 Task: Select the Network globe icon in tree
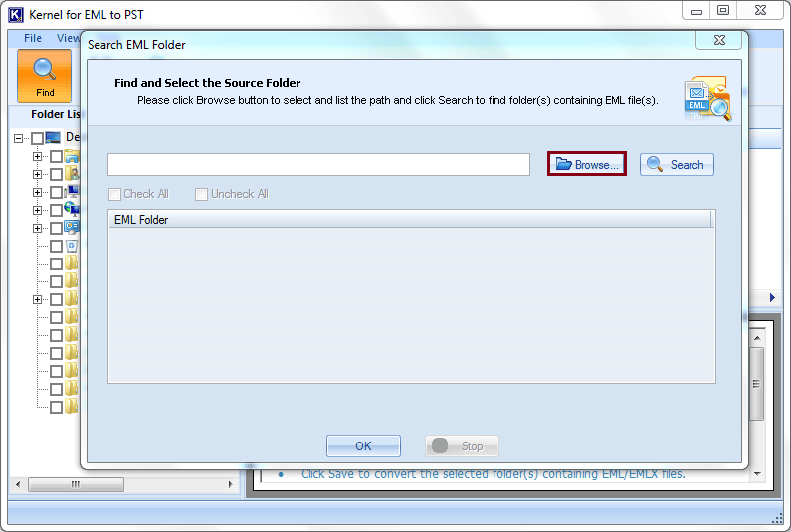click(72, 209)
